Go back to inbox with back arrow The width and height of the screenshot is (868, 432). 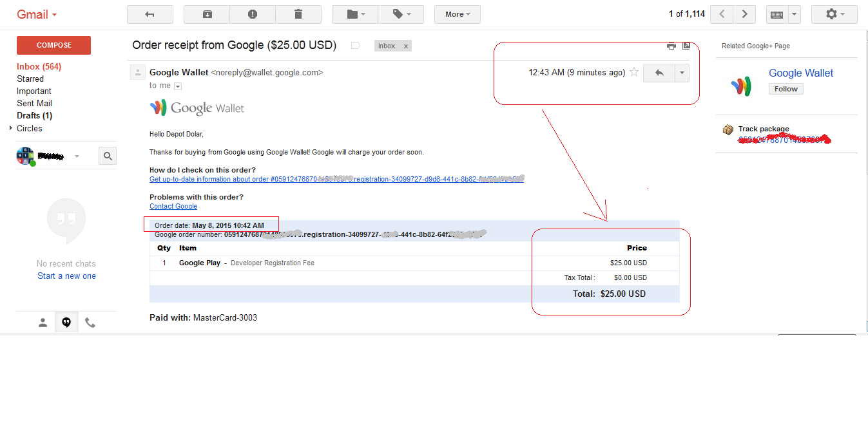tap(150, 14)
